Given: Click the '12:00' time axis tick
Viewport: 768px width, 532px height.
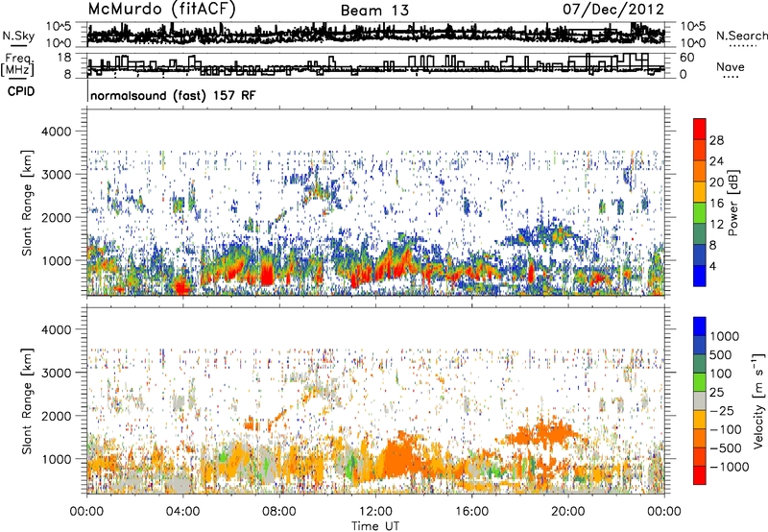Looking at the screenshot, I should click(375, 512).
